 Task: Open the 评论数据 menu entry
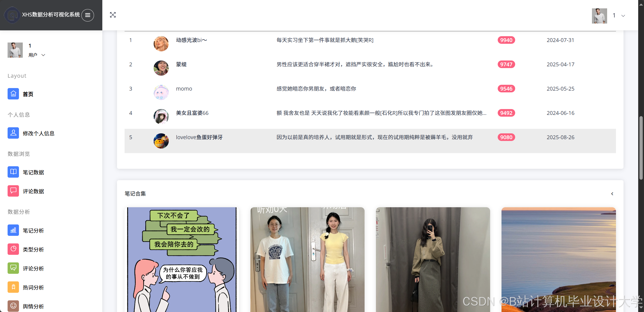[x=34, y=191]
